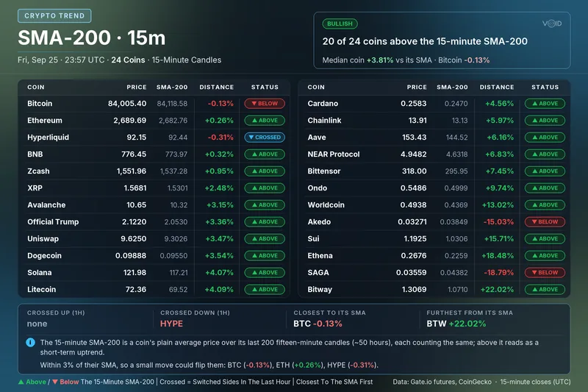588x392 pixels.
Task: Click Zcash's ABOVE status badge
Action: coord(265,171)
